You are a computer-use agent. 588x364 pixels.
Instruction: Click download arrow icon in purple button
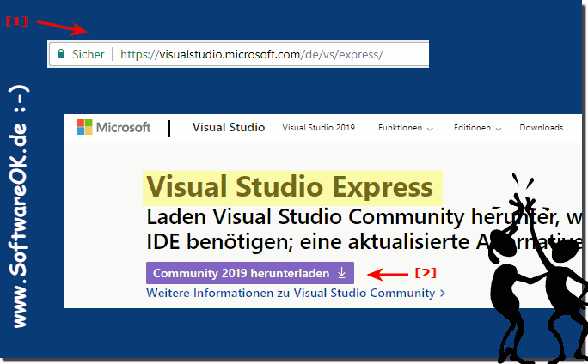(341, 273)
